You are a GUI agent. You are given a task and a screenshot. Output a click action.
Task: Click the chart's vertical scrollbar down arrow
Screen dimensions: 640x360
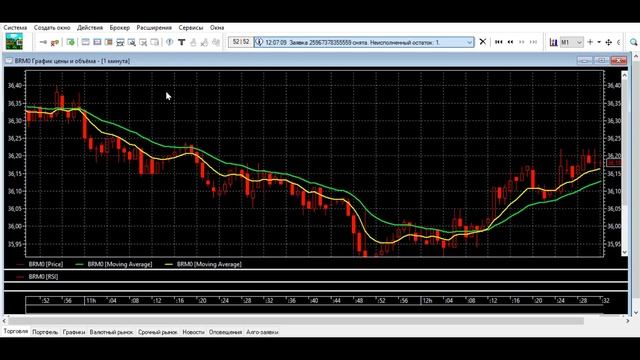[624, 253]
